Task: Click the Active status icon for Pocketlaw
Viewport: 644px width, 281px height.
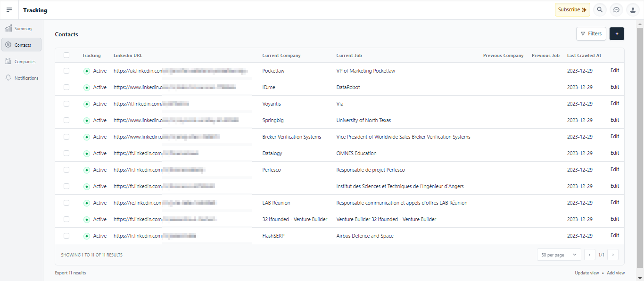Action: click(87, 71)
